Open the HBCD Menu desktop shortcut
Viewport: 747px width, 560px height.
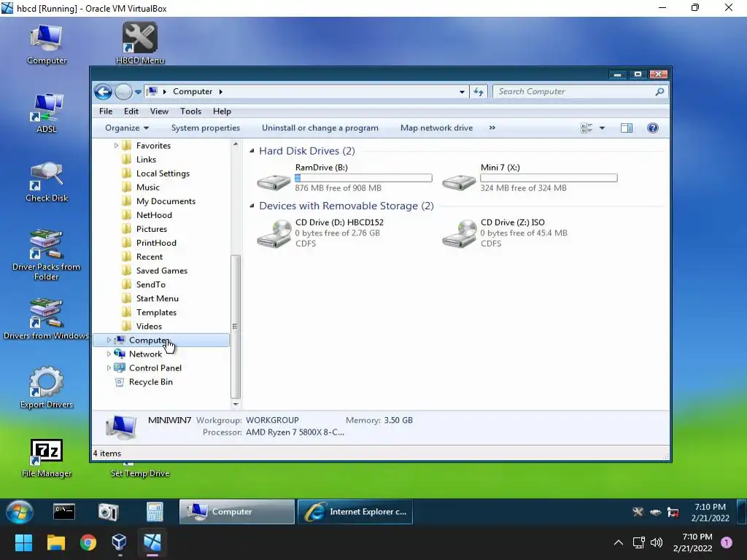139,44
